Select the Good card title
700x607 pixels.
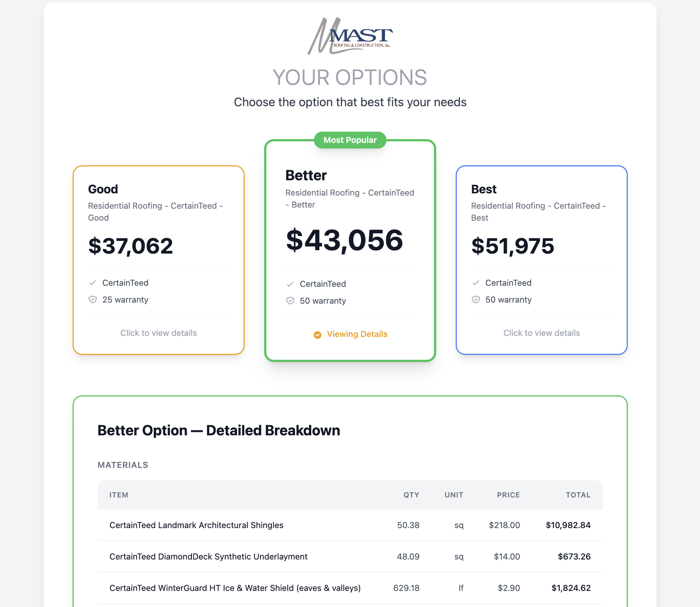click(x=103, y=189)
